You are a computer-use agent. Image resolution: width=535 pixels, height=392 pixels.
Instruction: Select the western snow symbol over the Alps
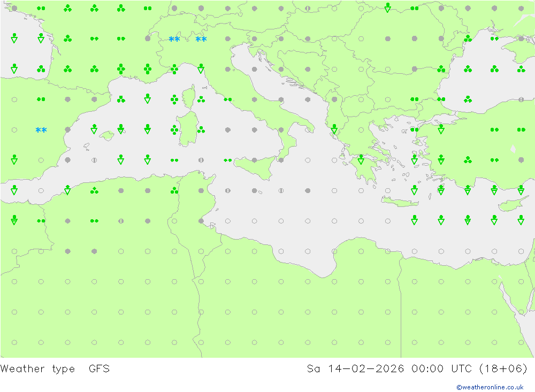pos(174,39)
